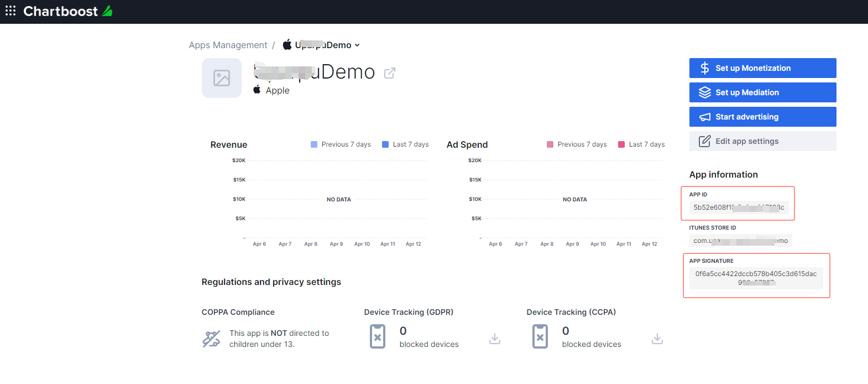The image size is (868, 384).
Task: Expand the app selector dropdown in breadcrumb
Action: (357, 45)
